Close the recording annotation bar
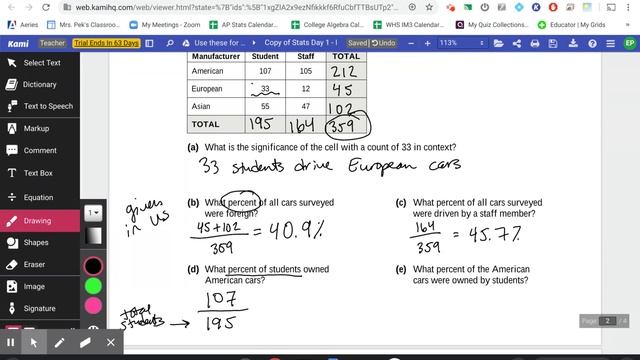The image size is (640, 360). [111, 342]
